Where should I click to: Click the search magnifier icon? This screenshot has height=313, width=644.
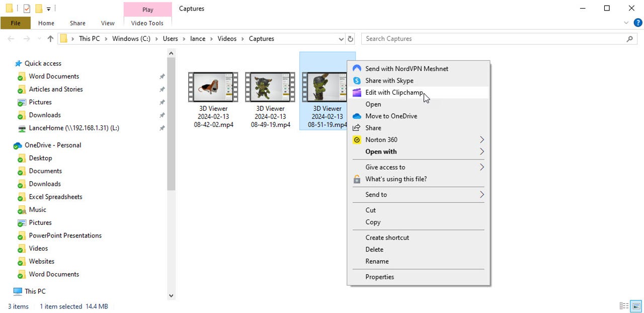629,39
